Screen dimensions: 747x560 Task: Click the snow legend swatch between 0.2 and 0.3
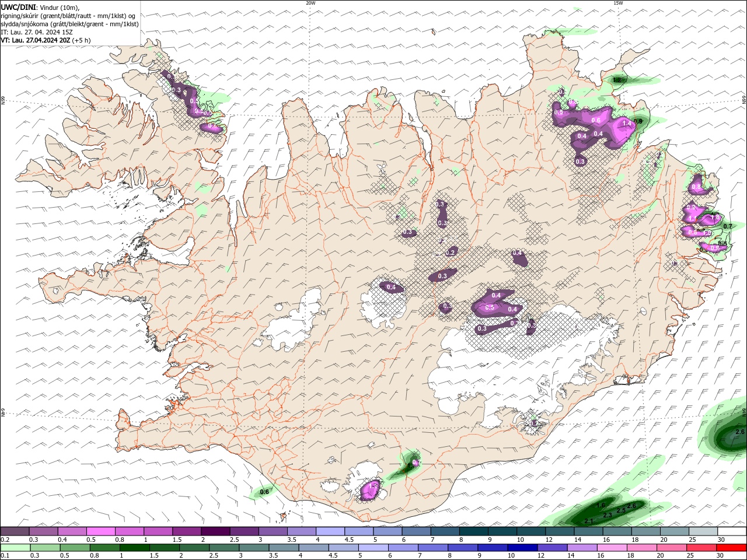coord(15,531)
